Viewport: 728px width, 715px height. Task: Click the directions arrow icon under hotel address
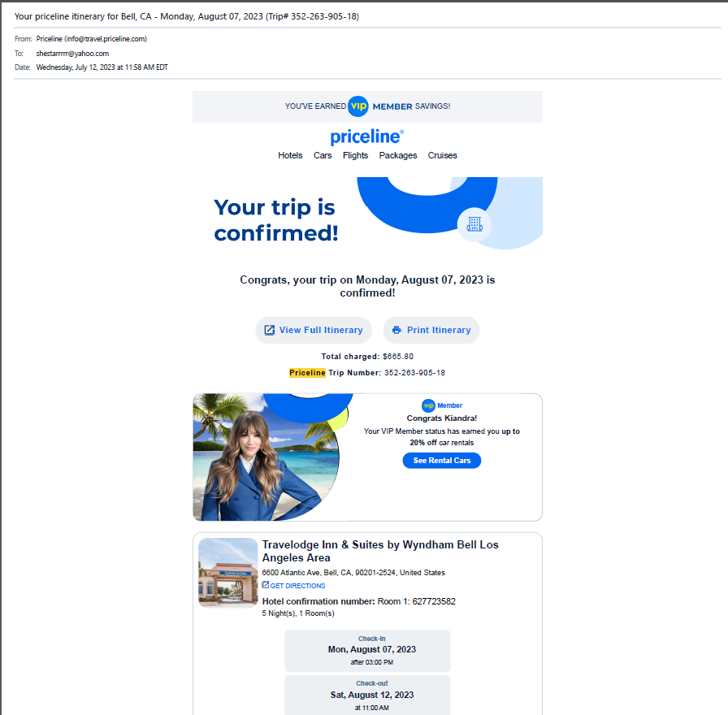click(265, 585)
